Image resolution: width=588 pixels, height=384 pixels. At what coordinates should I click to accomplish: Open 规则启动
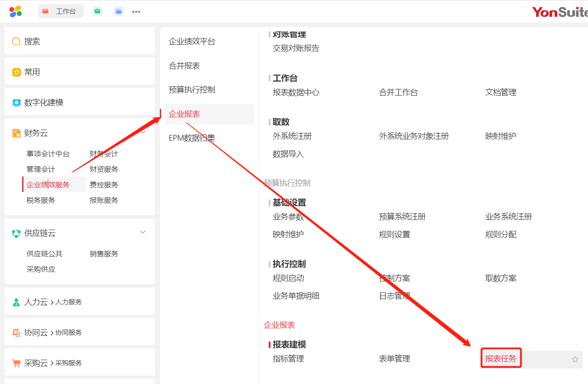click(288, 278)
